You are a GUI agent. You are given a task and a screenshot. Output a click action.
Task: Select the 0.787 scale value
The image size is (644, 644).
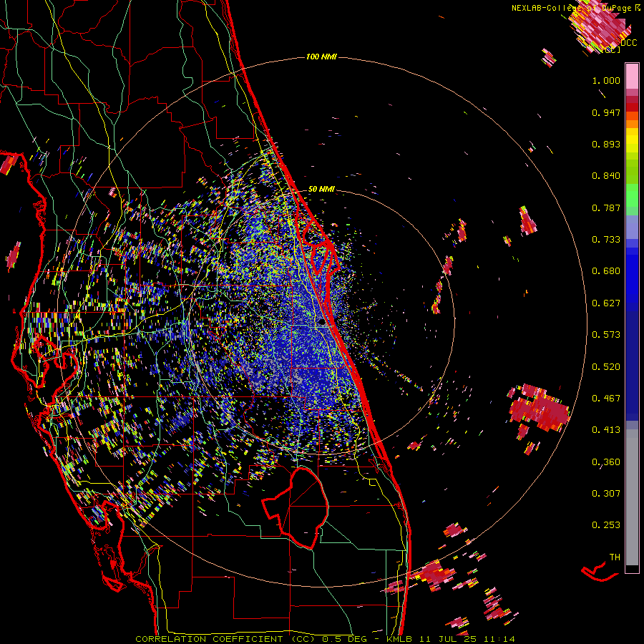click(606, 208)
